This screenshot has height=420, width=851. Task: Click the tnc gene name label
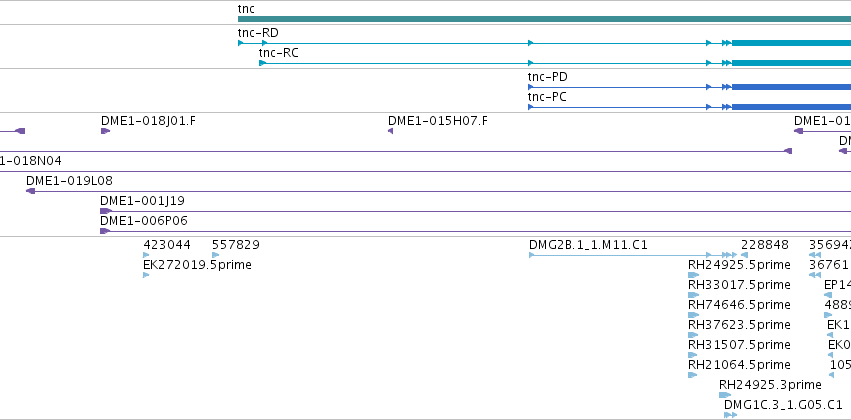246,9
